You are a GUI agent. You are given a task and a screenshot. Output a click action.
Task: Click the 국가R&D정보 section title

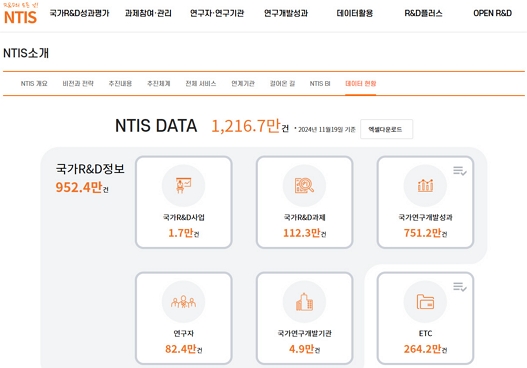(90, 169)
